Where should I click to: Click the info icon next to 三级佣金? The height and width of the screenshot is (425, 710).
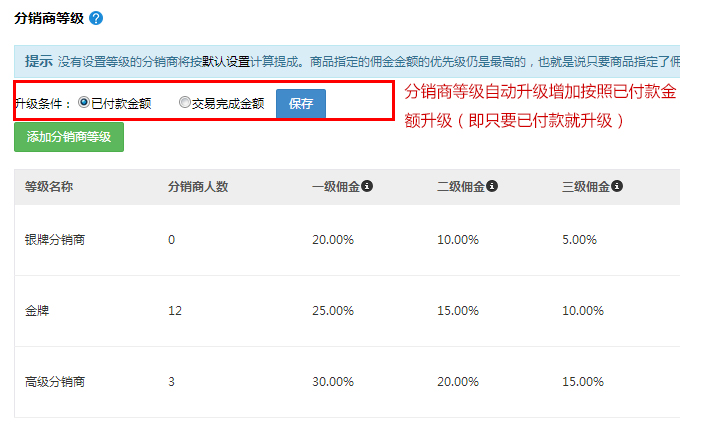pyautogui.click(x=618, y=186)
